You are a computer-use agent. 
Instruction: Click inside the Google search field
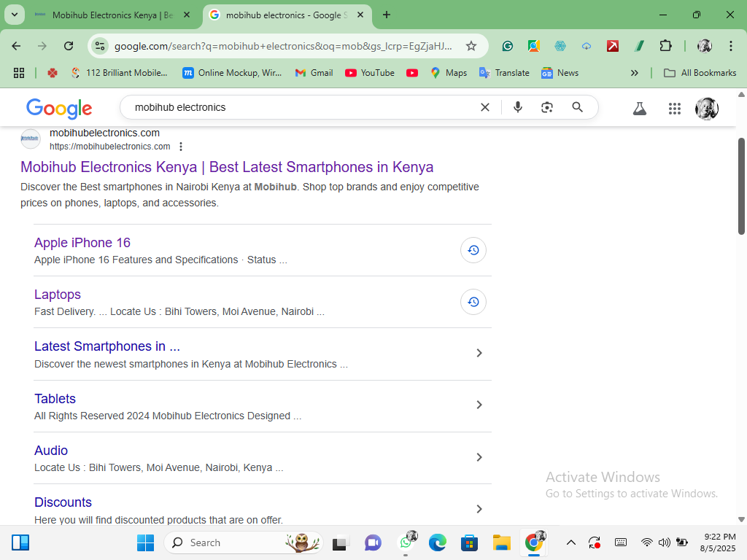(x=299, y=107)
